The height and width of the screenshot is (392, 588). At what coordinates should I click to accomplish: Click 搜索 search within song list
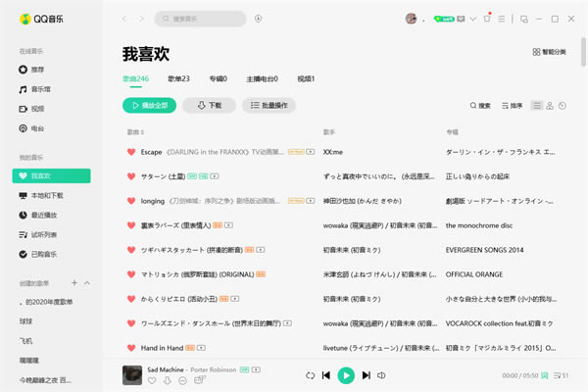tap(480, 106)
